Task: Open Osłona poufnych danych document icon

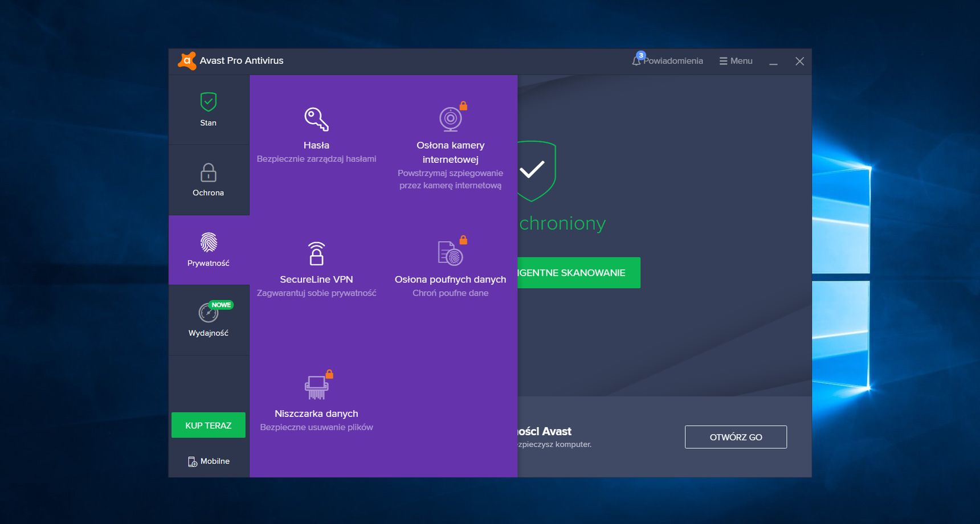Action: pyautogui.click(x=450, y=253)
